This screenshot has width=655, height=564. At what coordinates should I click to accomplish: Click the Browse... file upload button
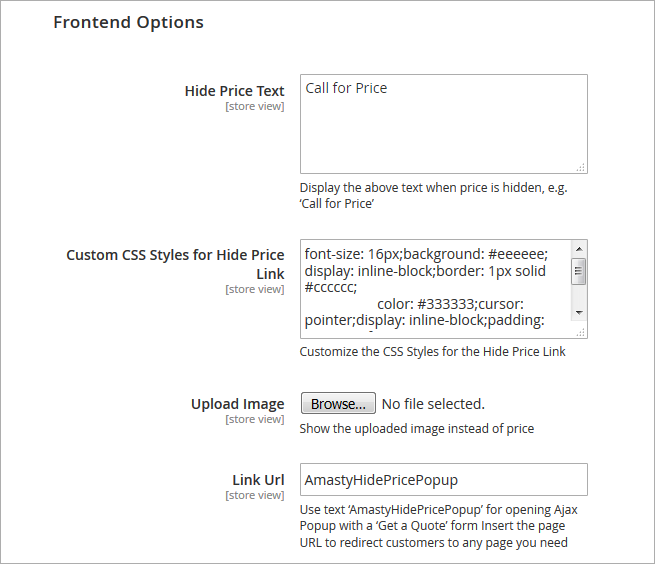point(338,404)
